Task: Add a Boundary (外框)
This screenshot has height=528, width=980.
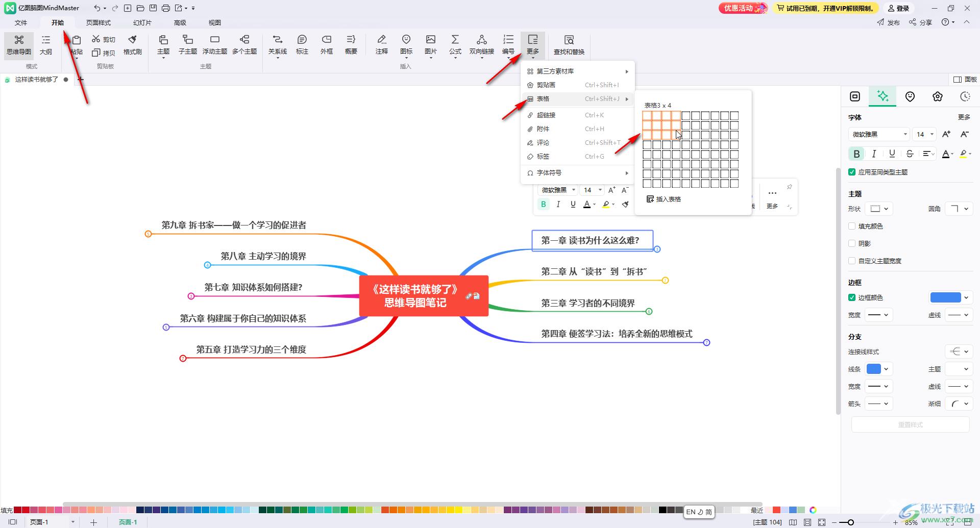Action: [x=327, y=45]
